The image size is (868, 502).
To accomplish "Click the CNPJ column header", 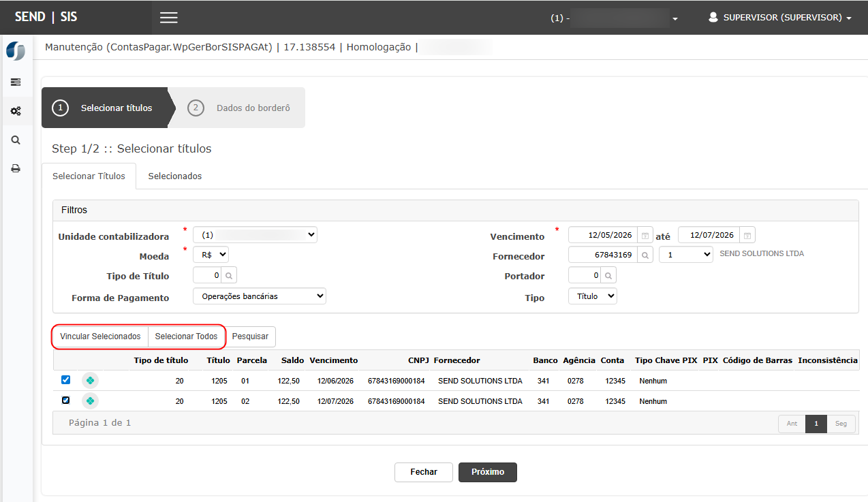I will pyautogui.click(x=418, y=360).
